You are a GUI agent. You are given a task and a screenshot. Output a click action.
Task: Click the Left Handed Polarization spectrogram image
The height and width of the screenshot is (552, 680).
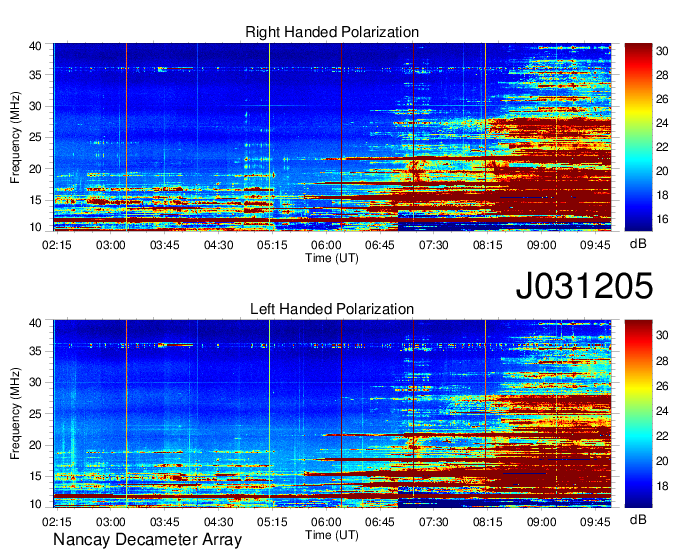tap(332, 414)
